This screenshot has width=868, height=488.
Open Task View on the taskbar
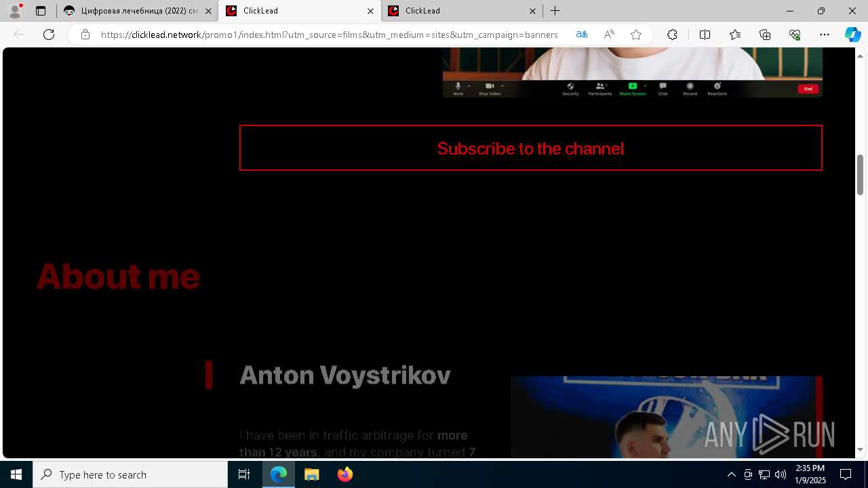[244, 474]
